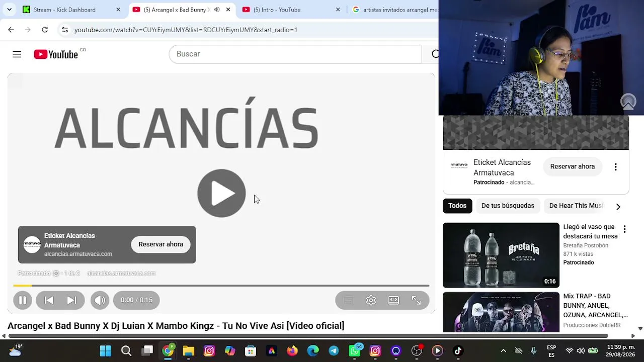The width and height of the screenshot is (644, 362).
Task: Open Llegó el vaso que destacará tu mesa
Action: coord(590,231)
